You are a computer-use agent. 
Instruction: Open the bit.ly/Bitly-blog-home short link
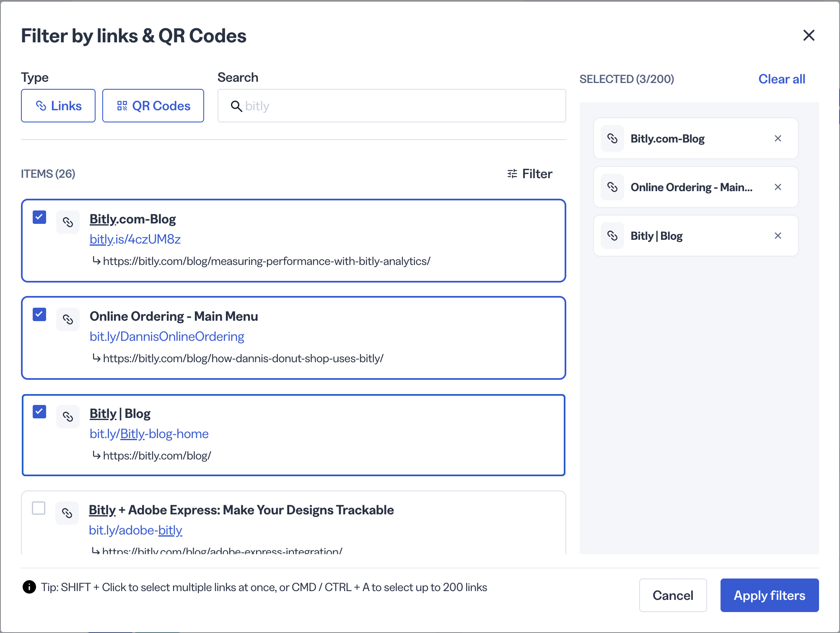coord(149,433)
